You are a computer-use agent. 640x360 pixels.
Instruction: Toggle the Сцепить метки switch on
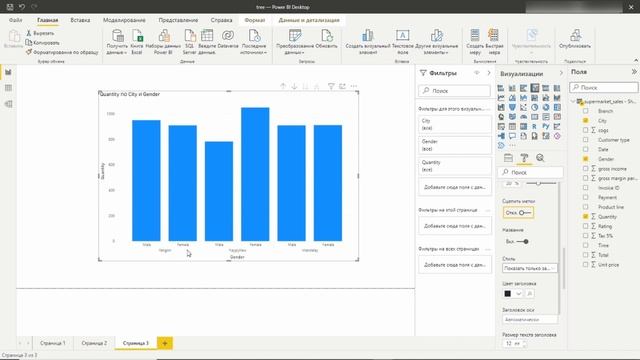(x=525, y=213)
